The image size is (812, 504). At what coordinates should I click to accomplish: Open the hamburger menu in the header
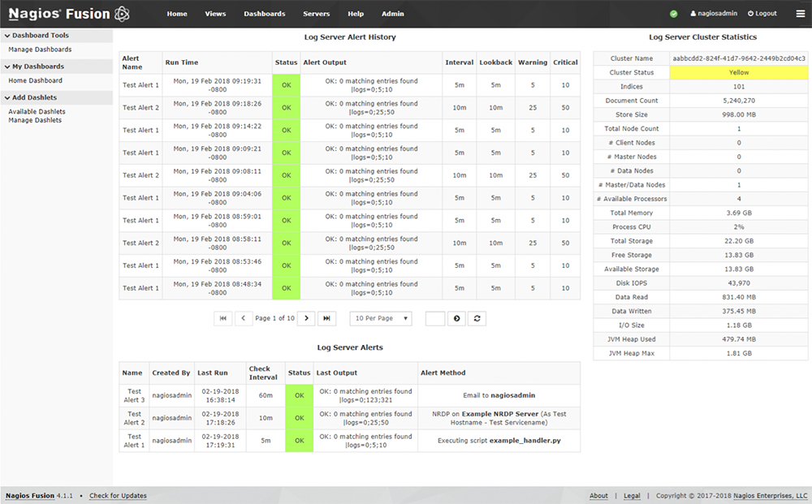800,14
